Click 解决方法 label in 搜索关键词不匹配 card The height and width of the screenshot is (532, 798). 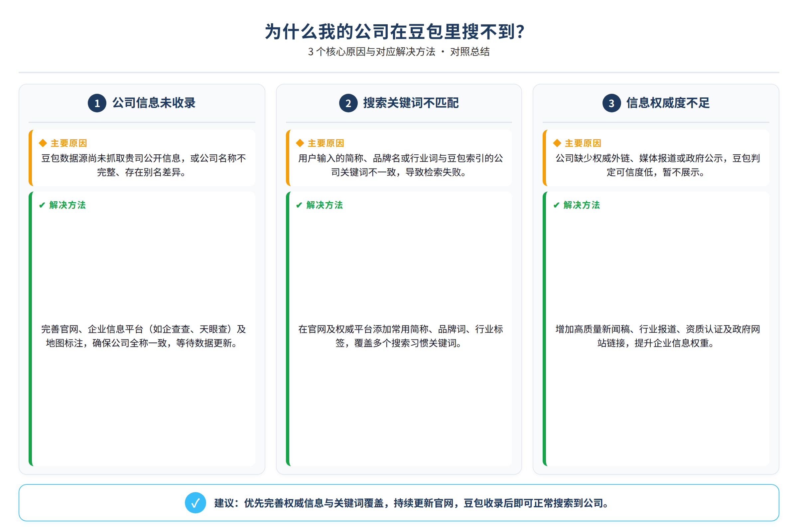tap(325, 205)
